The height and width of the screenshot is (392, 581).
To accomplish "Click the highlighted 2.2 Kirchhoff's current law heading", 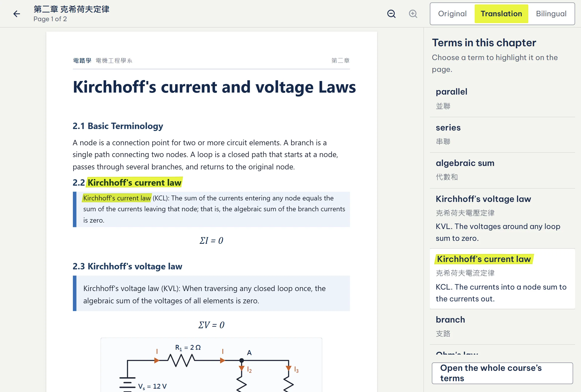I will pos(134,182).
